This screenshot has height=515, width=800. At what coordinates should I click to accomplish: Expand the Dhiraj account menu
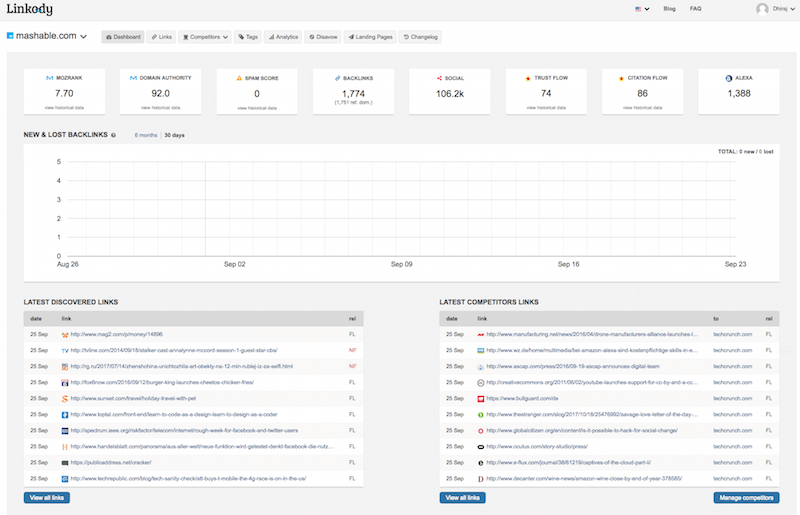point(784,9)
